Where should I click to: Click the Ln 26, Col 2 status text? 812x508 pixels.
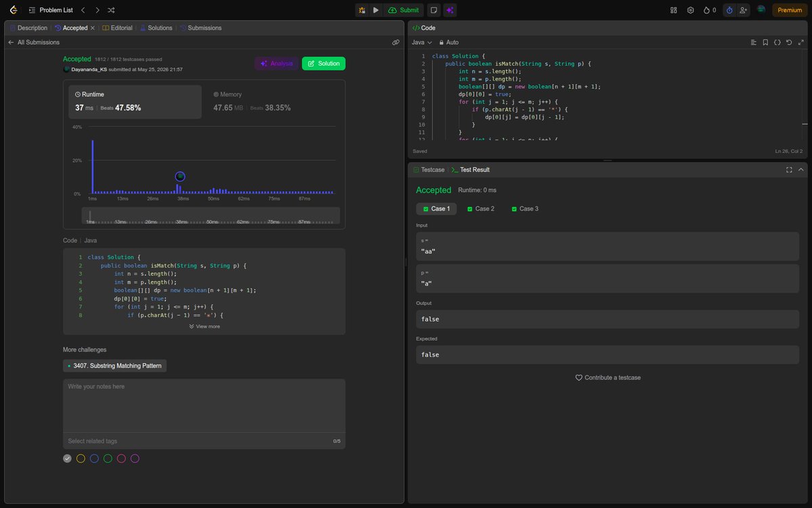[788, 151]
